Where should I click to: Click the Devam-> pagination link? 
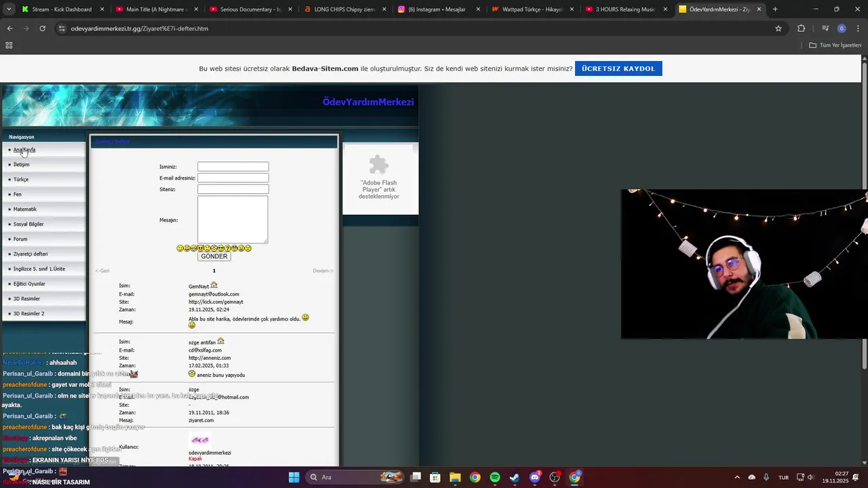323,271
